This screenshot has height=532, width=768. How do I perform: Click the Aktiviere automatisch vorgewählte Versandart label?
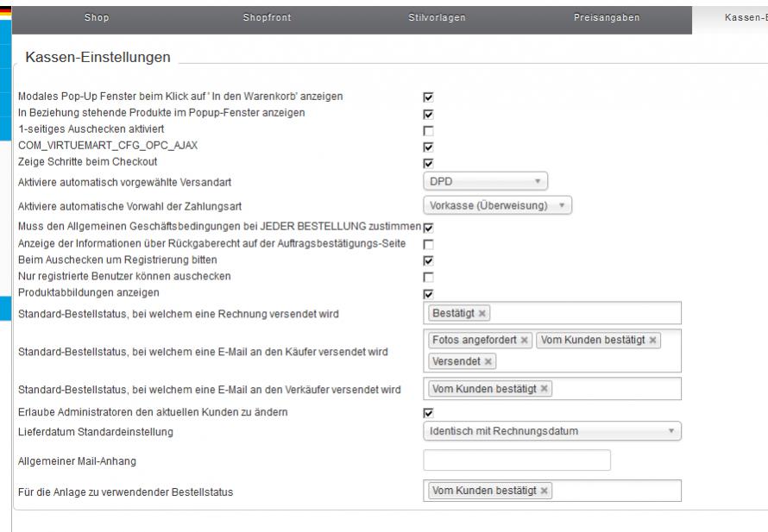[124, 183]
